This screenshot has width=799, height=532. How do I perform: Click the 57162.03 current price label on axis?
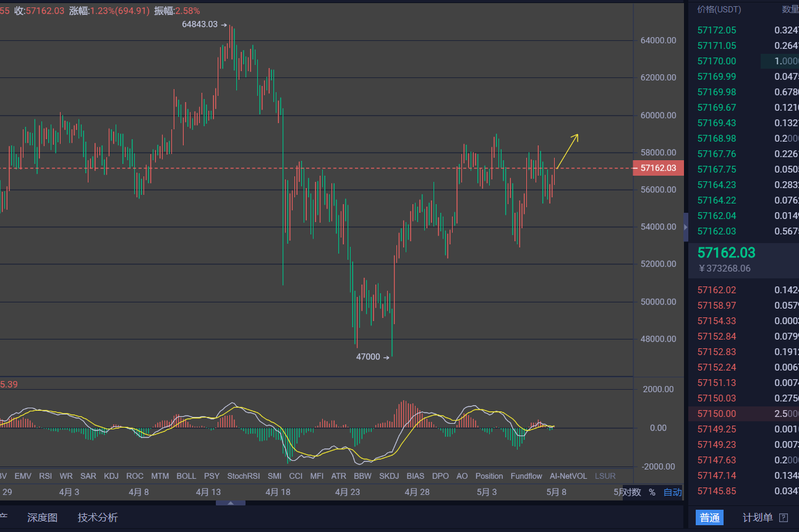pos(658,168)
